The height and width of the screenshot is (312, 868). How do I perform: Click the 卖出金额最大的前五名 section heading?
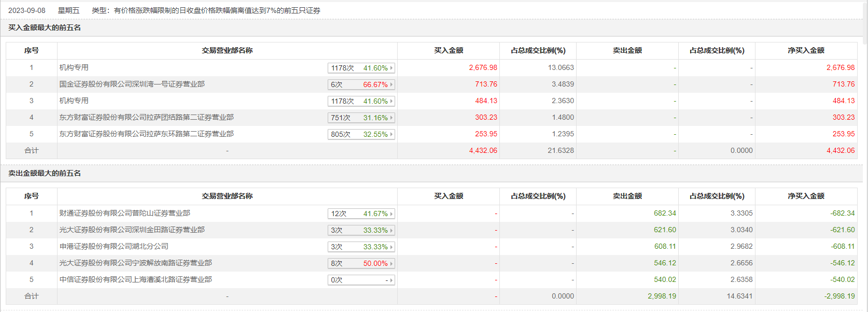pos(45,173)
